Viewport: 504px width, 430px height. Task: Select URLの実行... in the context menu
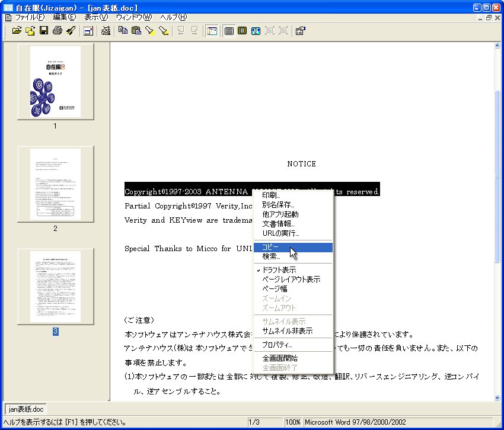293,233
